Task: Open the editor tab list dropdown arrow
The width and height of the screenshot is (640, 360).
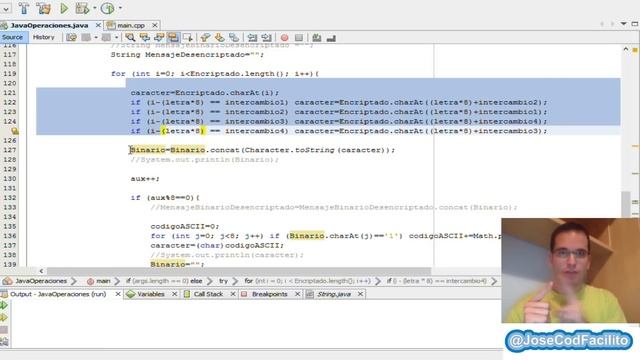Action: click(623, 24)
